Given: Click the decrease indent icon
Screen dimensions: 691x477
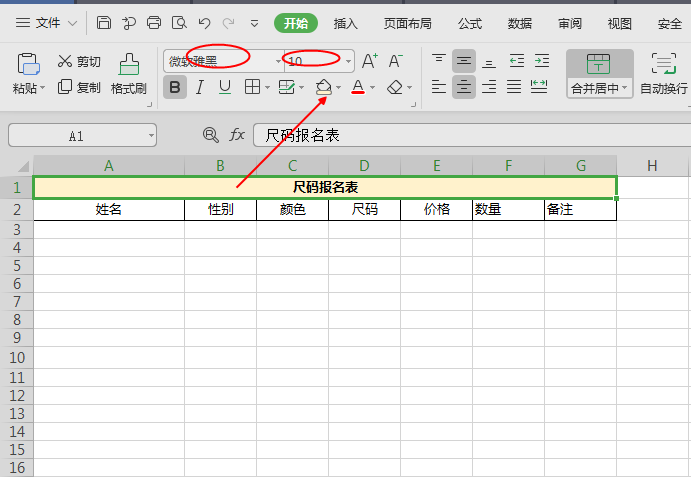Looking at the screenshot, I should pyautogui.click(x=516, y=61).
